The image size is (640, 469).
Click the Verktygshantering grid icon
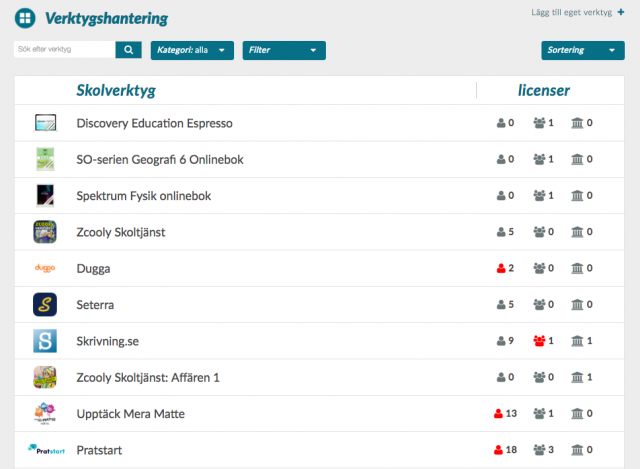(x=25, y=18)
